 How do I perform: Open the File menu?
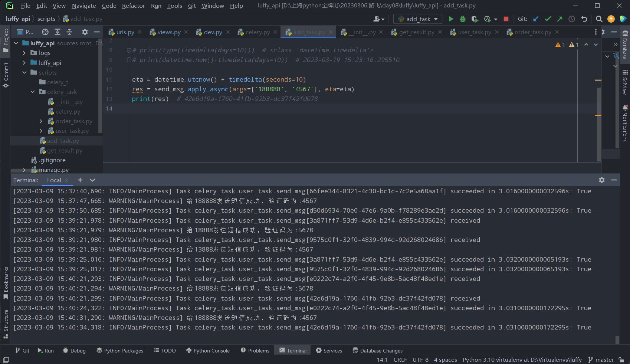point(26,6)
